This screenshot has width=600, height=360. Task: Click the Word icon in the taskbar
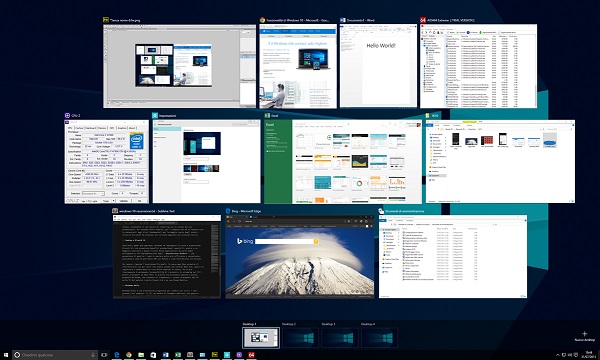click(166, 355)
